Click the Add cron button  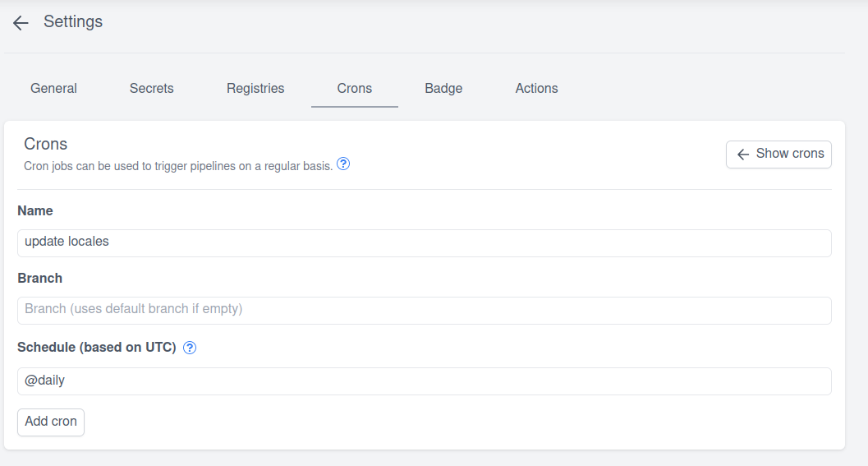(51, 422)
